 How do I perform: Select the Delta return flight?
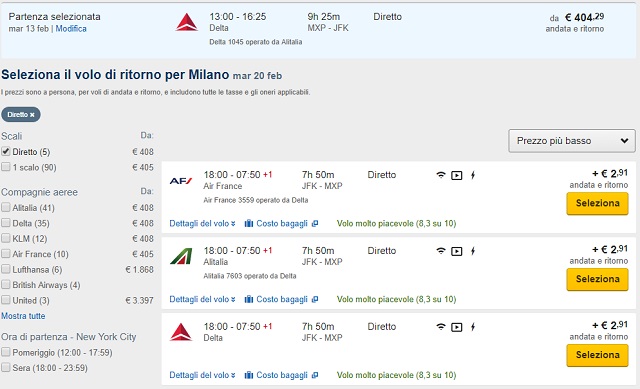point(597,355)
